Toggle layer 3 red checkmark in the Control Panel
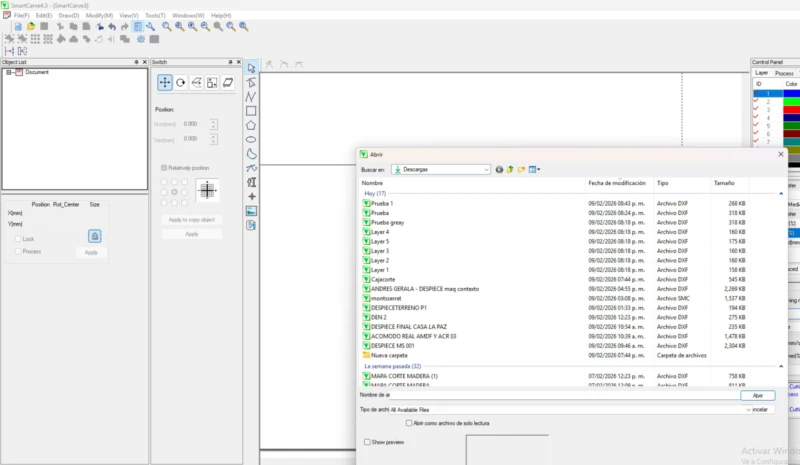 click(x=756, y=109)
